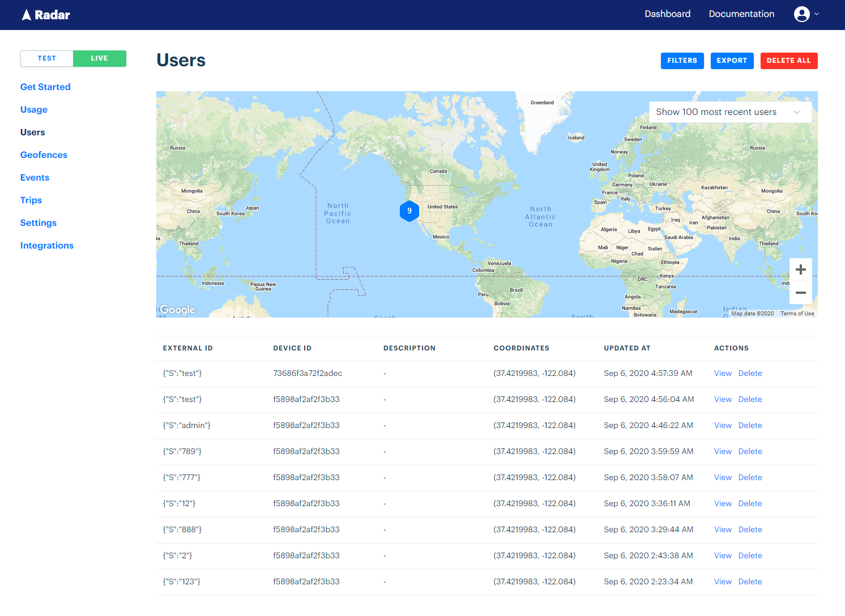The height and width of the screenshot is (616, 845).
Task: Open Usage page
Action: 34,109
